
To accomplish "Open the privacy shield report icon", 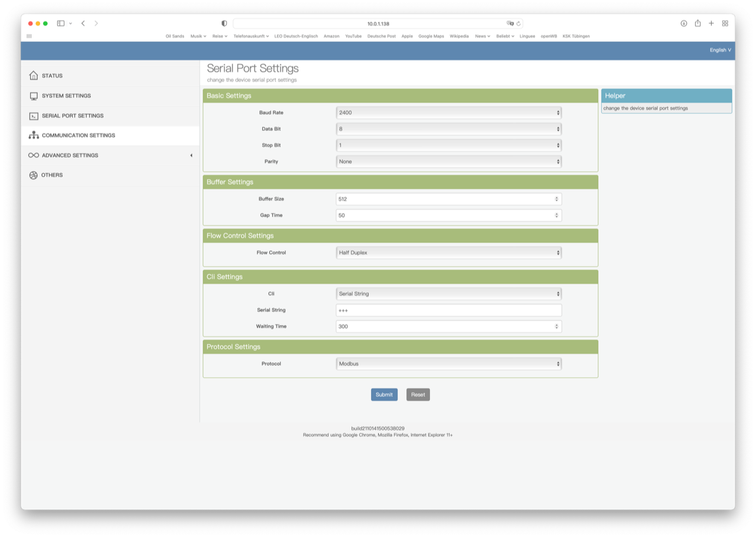I will [x=224, y=24].
